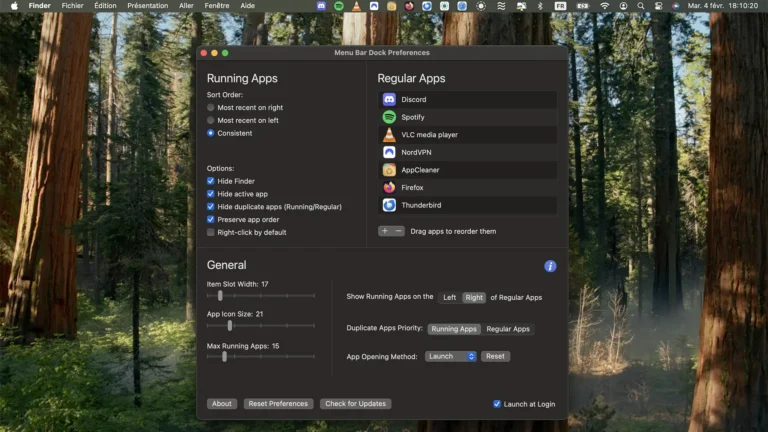This screenshot has width=768, height=432.
Task: Choose Left for Running Apps position
Action: coord(450,297)
